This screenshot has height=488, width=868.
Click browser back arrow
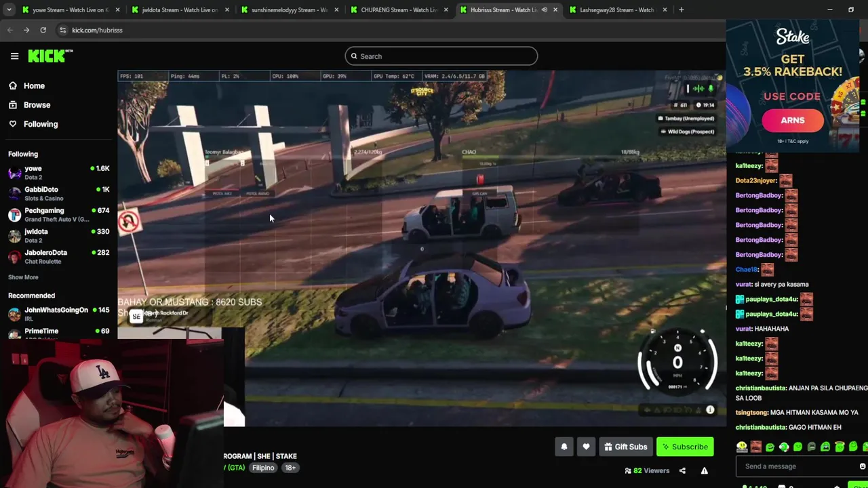(x=10, y=30)
